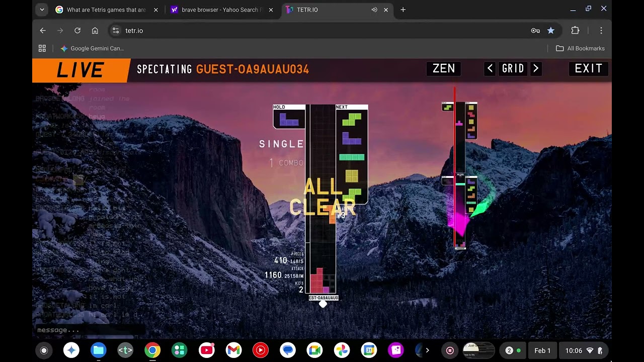This screenshot has width=644, height=362.
Task: Open Chrome from the shelf
Action: (x=152, y=350)
